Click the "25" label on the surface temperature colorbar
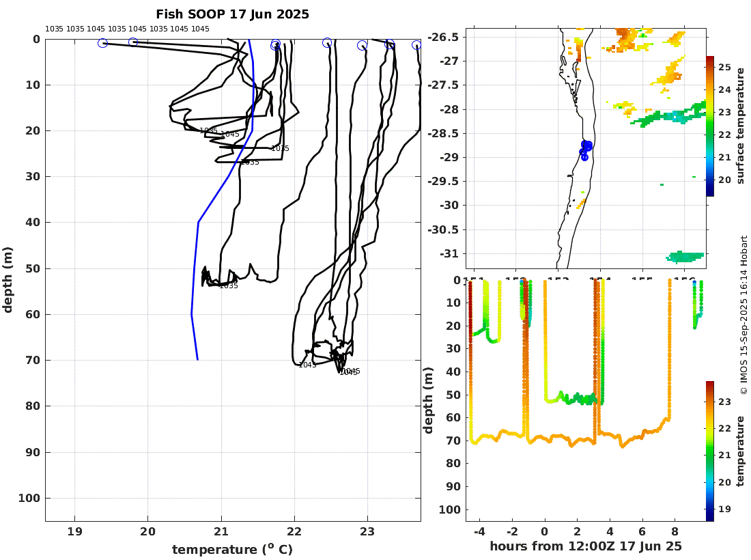Image resolution: width=751 pixels, height=560 pixels. [724, 67]
